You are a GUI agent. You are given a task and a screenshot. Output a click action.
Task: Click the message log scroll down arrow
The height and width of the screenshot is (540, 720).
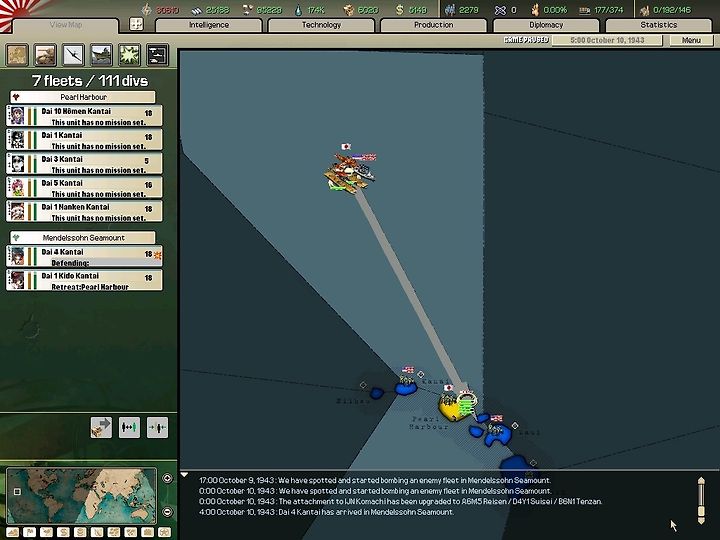(x=701, y=521)
